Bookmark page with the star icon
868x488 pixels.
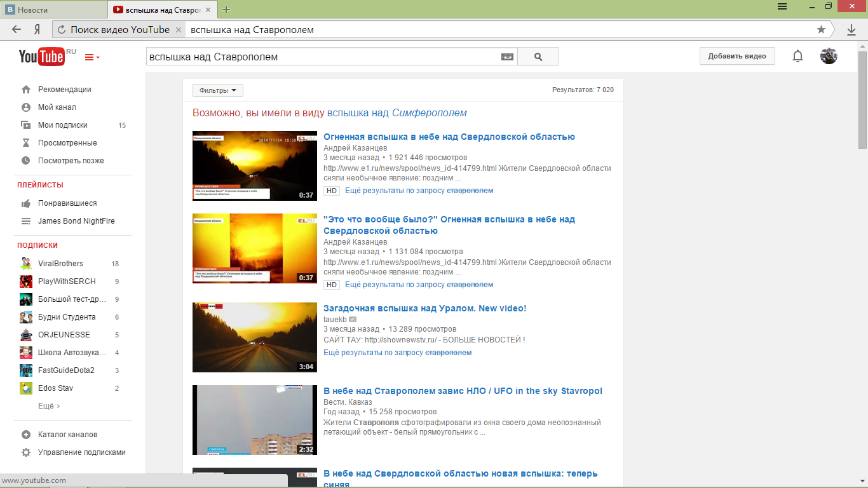click(x=821, y=29)
